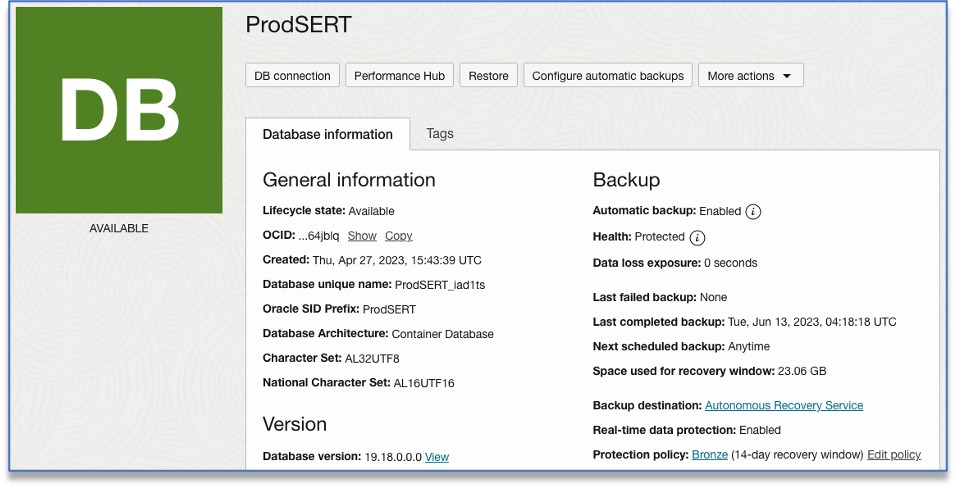Image resolution: width=956 pixels, height=488 pixels.
Task: Expand the More actions dropdown
Action: (750, 76)
